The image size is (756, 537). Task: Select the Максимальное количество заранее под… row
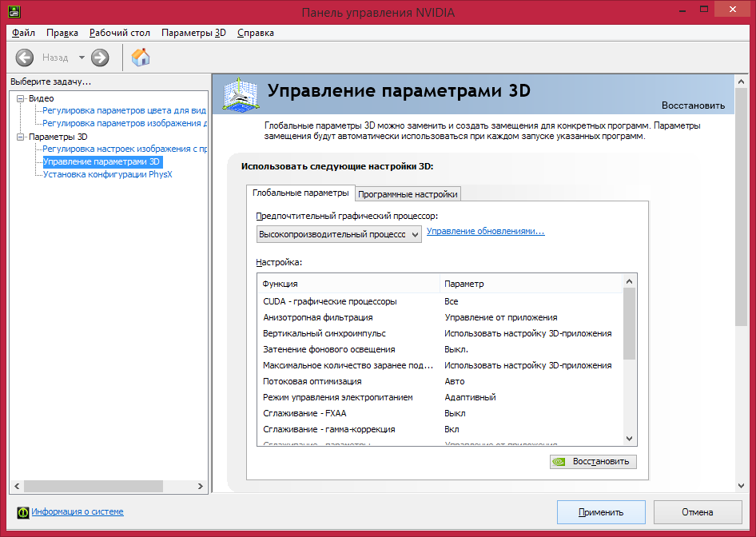440,365
